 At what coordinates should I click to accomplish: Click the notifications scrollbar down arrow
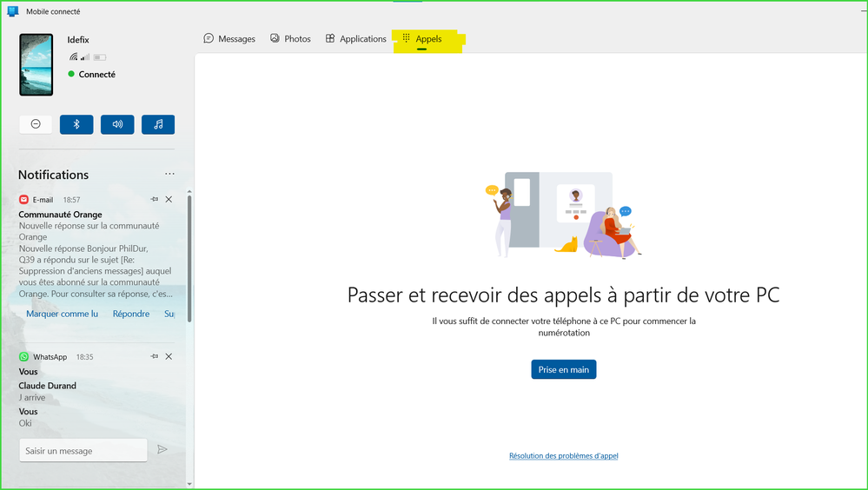tap(189, 484)
